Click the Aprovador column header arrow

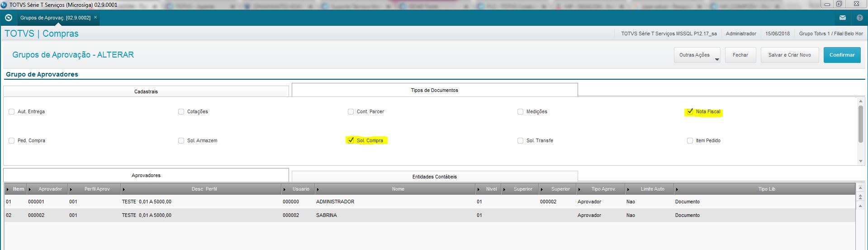click(x=30, y=189)
